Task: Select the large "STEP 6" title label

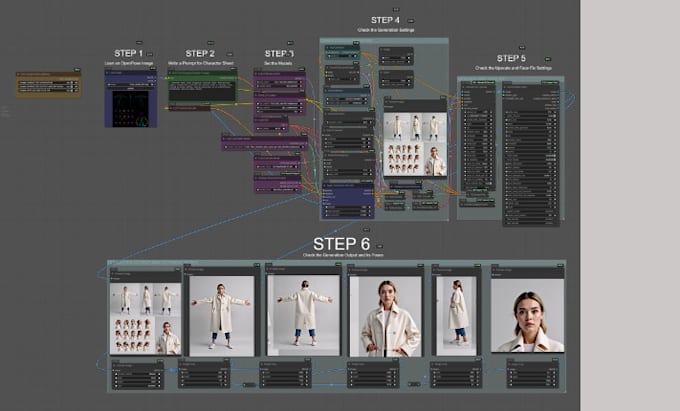Action: pyautogui.click(x=341, y=244)
